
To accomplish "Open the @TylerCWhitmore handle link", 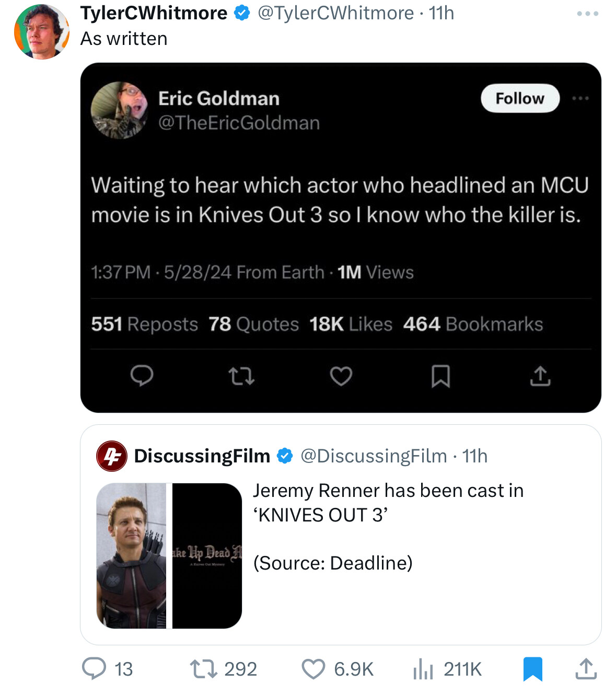I will click(x=335, y=13).
